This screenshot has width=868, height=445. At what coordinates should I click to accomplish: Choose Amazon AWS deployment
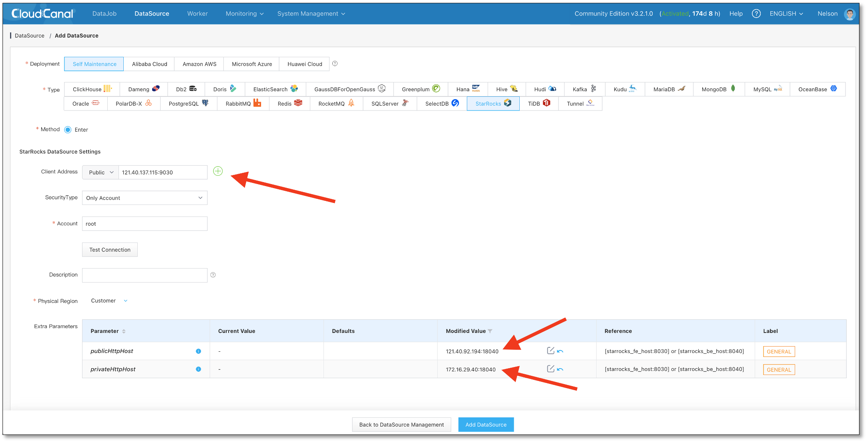(199, 64)
